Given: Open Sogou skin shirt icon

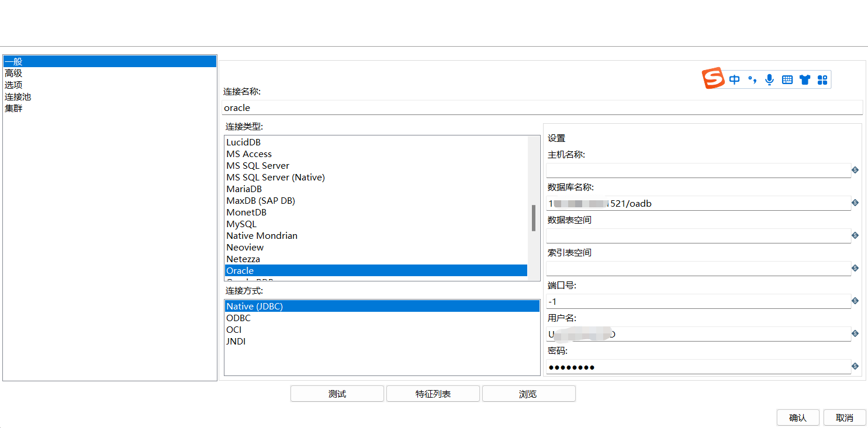Looking at the screenshot, I should point(805,80).
